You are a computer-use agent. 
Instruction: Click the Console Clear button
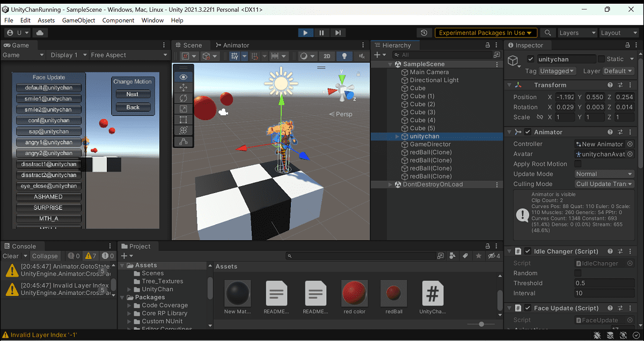11,256
